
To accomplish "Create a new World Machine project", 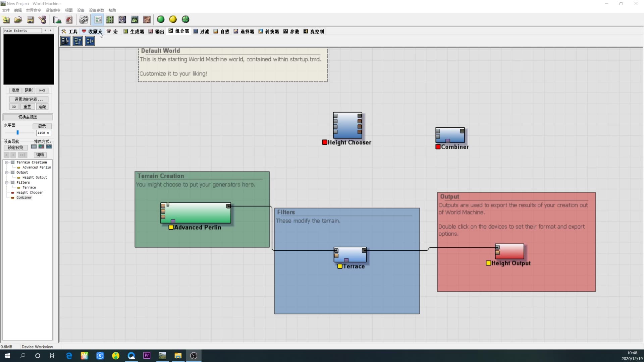I will tap(6, 20).
